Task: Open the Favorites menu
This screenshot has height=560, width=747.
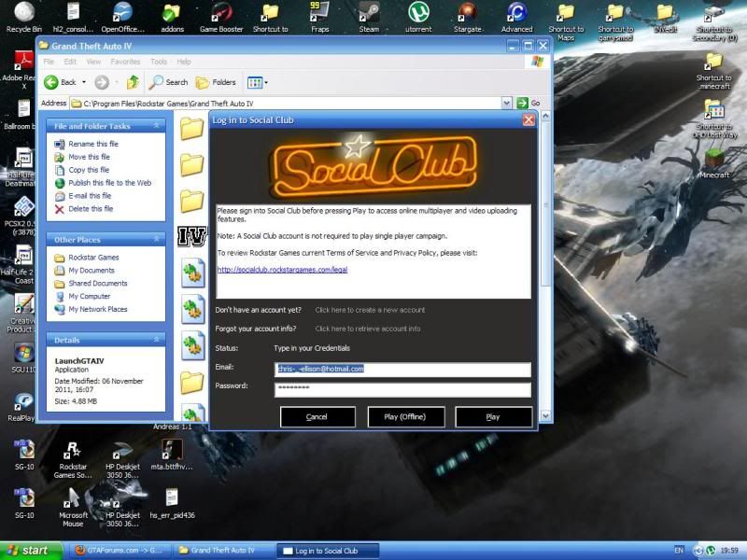Action: point(126,62)
